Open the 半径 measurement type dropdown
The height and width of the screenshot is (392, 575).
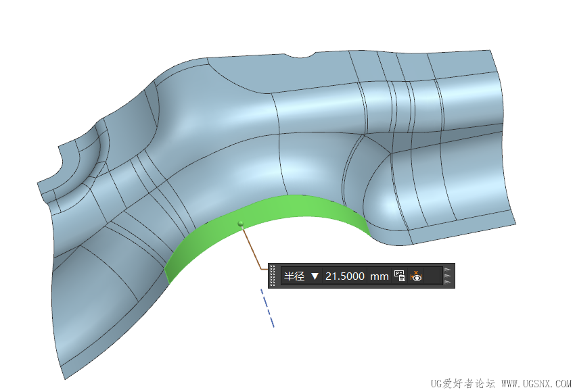(315, 276)
